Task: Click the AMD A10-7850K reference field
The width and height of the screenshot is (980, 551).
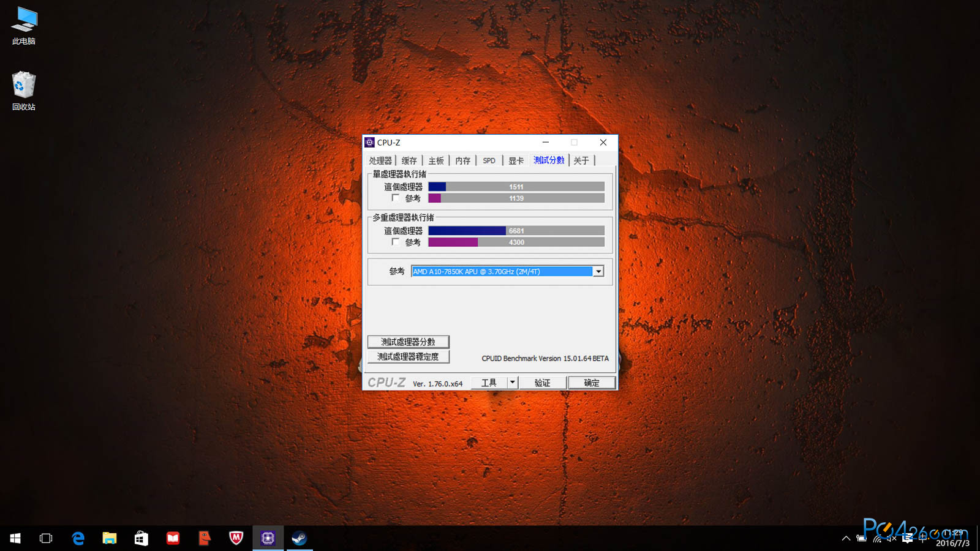Action: (502, 271)
